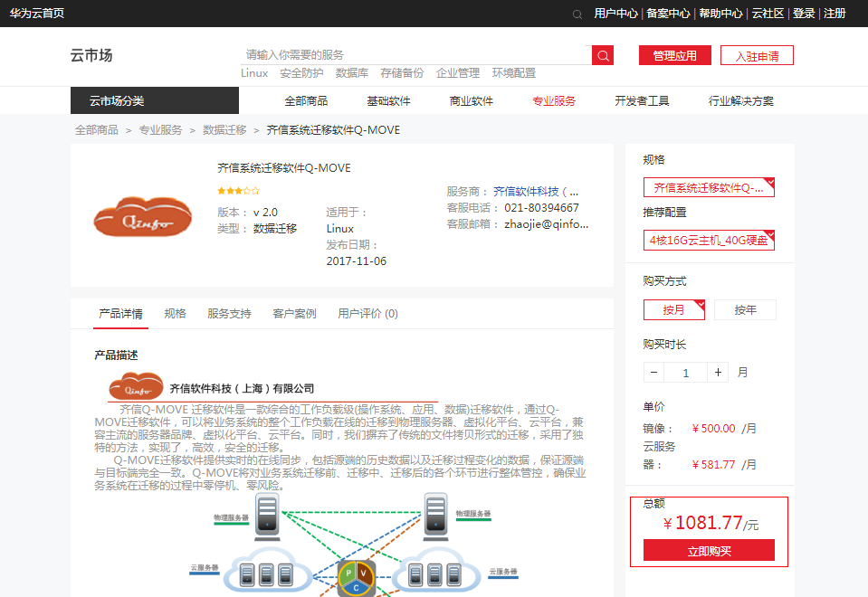Click the 齐信软件科技 service provider link
Image resolution: width=868 pixels, height=597 pixels.
tap(536, 192)
